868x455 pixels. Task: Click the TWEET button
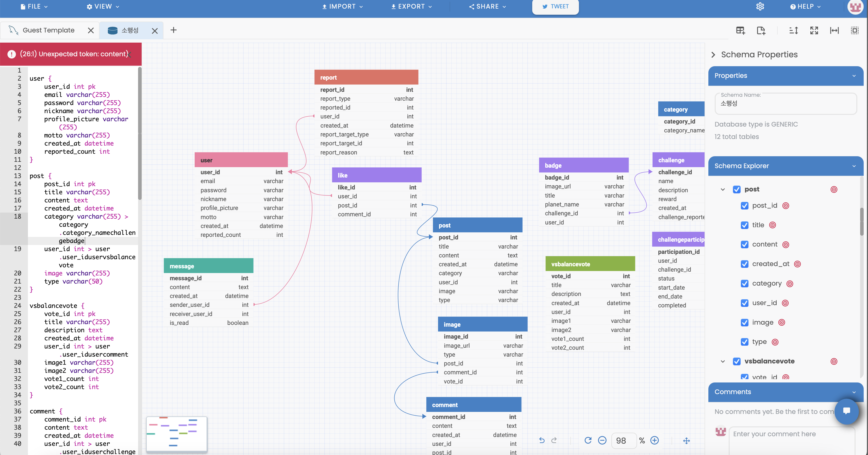pos(555,6)
